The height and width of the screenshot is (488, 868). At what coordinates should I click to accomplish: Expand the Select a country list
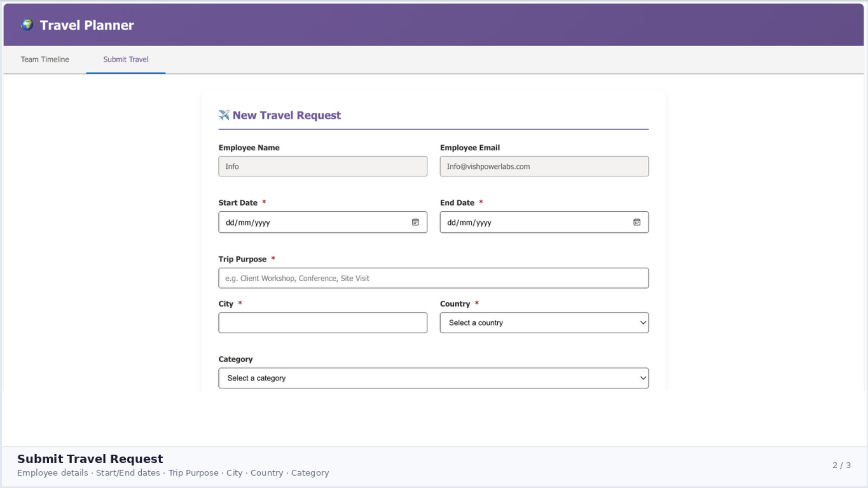(643, 322)
